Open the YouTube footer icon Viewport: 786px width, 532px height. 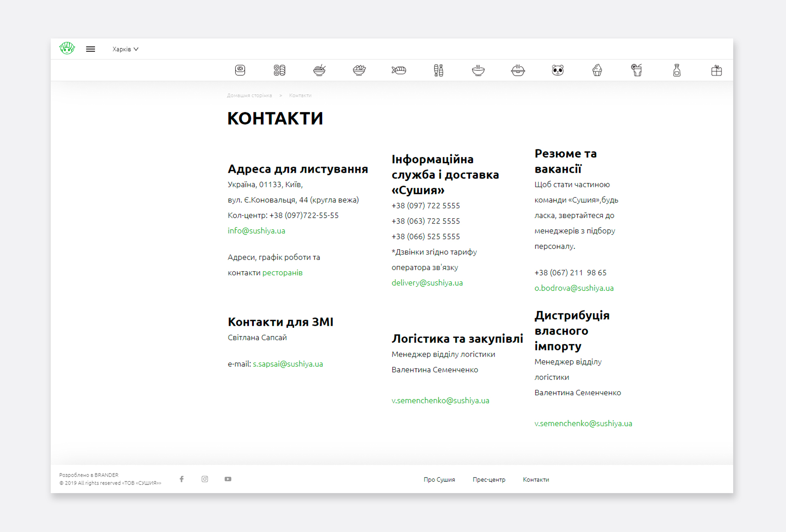pos(228,479)
